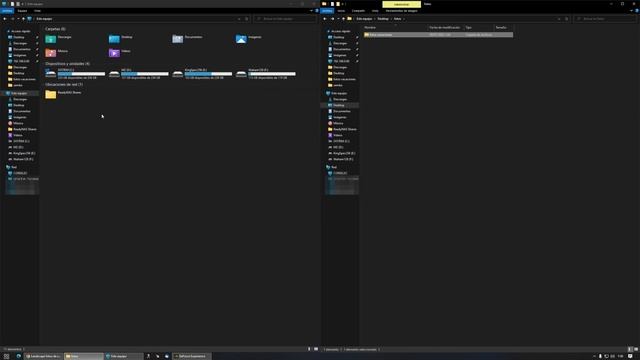Collapse Dispositivos y unidades group header

[x=67, y=64]
